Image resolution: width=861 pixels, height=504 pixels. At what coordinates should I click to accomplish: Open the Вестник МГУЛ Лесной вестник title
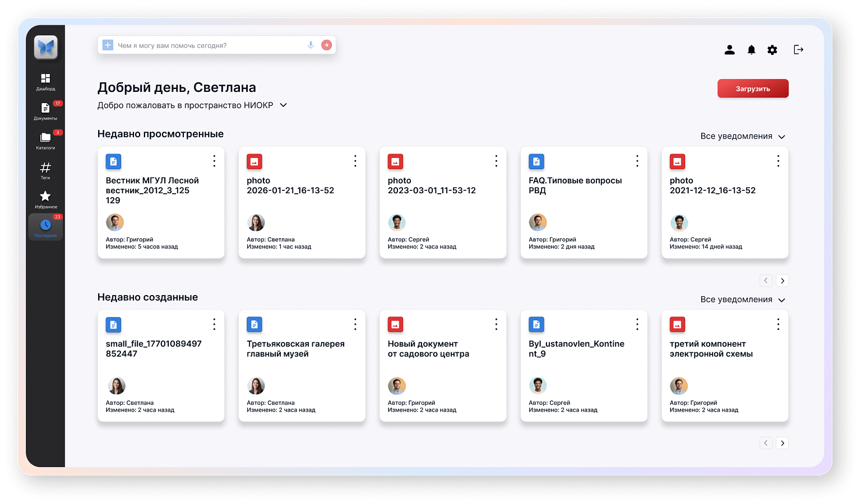click(152, 190)
